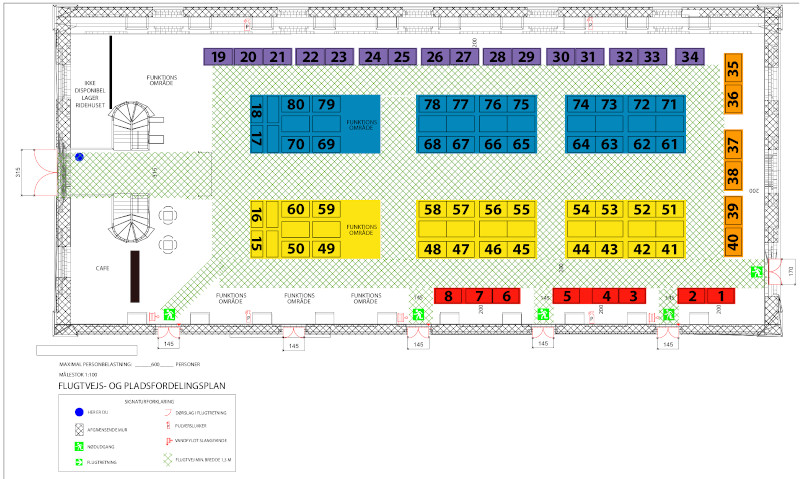The width and height of the screenshot is (800, 479).
Task: Select red booth number 8
Action: click(449, 296)
